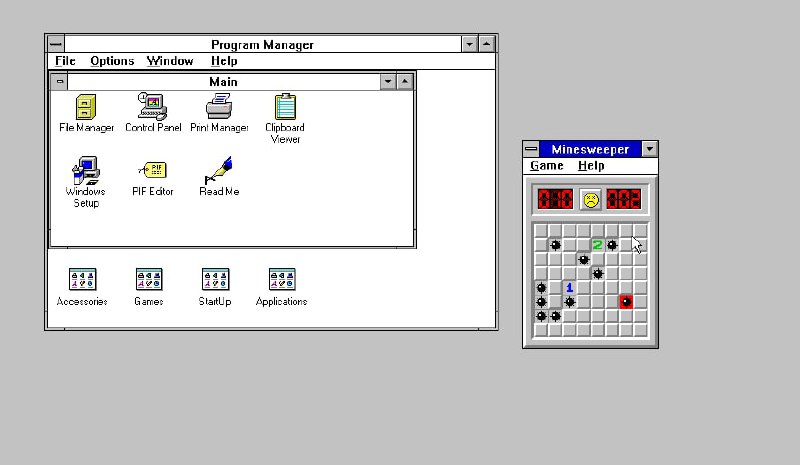Open the Minesweeper Help menu

(x=591, y=165)
